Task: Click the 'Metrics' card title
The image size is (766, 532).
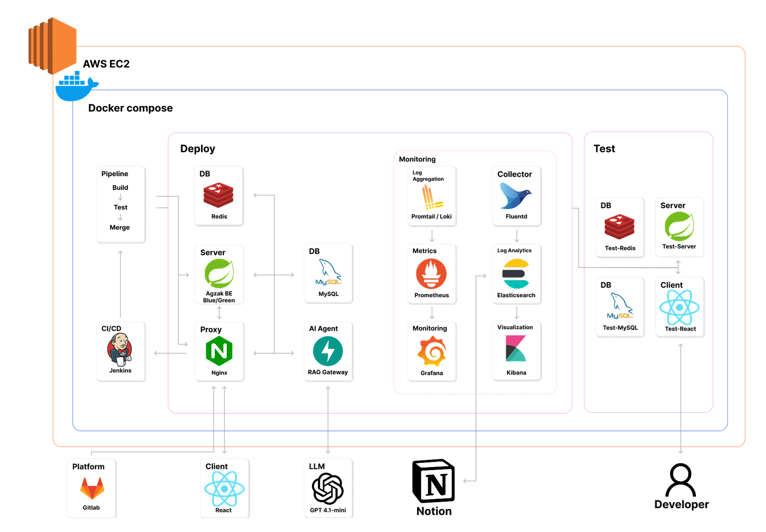Action: pos(424,251)
